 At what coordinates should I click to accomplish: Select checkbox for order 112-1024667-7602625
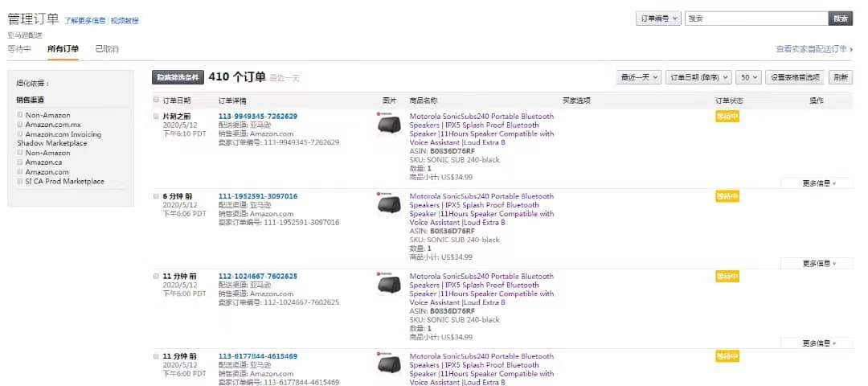click(156, 276)
